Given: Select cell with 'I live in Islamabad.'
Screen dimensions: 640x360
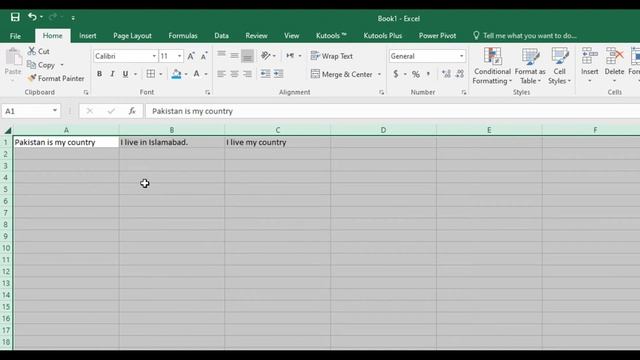Looking at the screenshot, I should pyautogui.click(x=171, y=142).
